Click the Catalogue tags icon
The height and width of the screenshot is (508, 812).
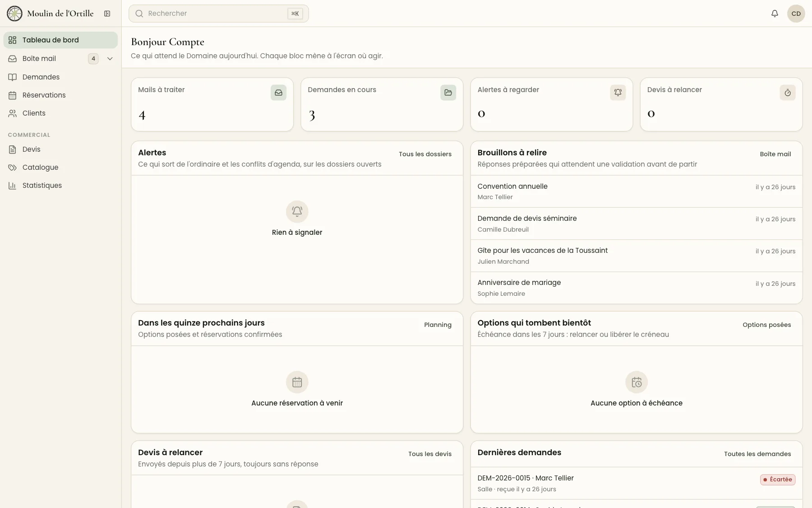coord(13,168)
